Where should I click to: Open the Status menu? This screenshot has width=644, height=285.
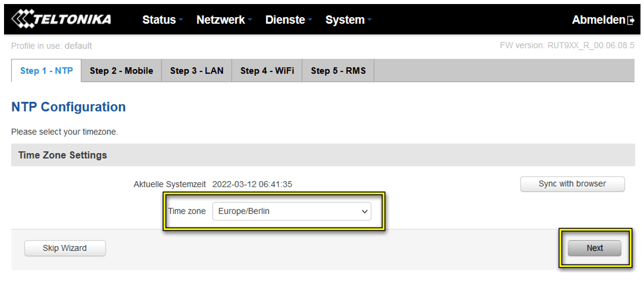tap(162, 20)
